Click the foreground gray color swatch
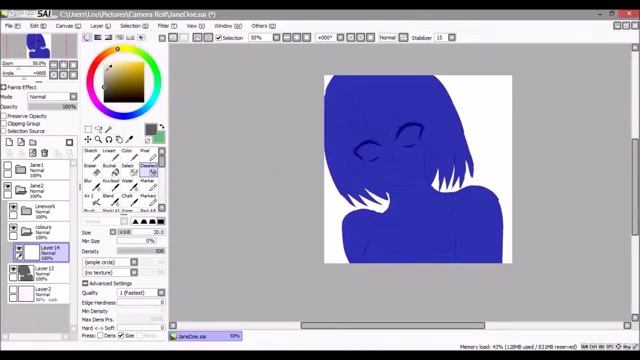 click(x=151, y=129)
